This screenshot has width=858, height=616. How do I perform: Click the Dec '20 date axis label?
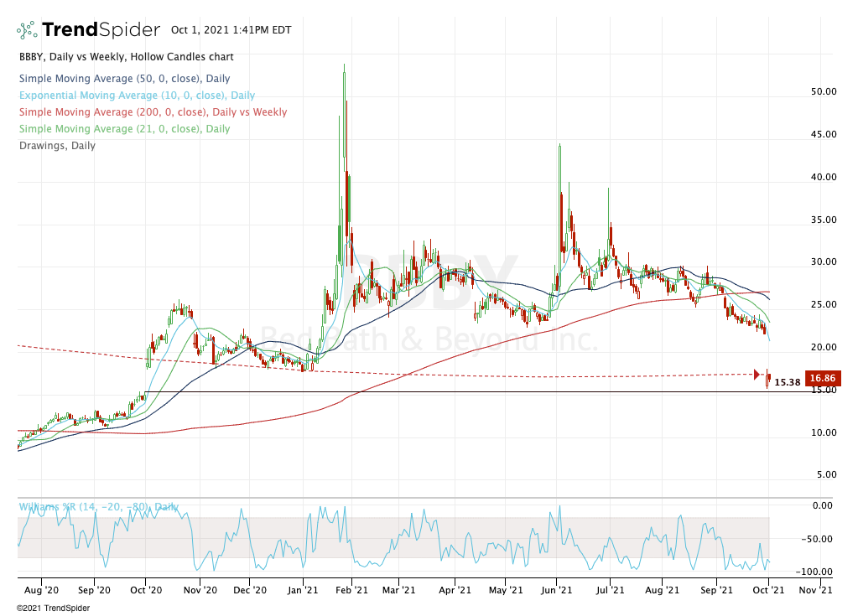click(250, 590)
